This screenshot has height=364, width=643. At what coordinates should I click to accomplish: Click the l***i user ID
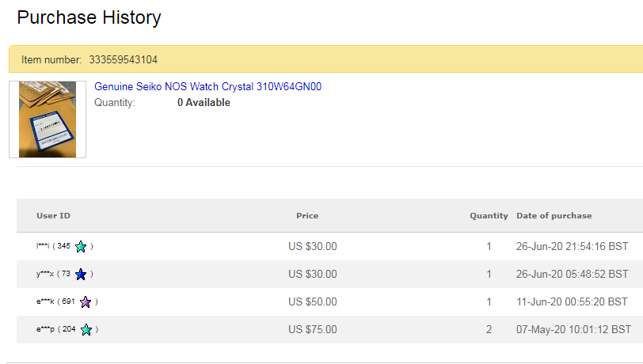pos(44,247)
